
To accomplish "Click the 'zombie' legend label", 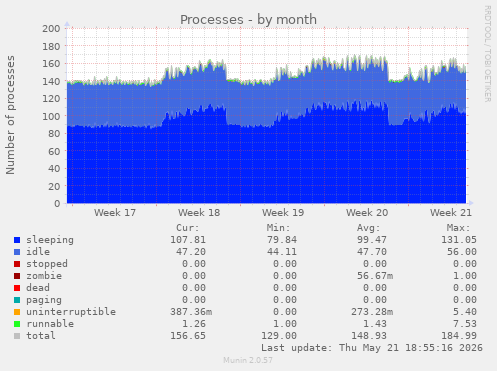I will point(44,276).
